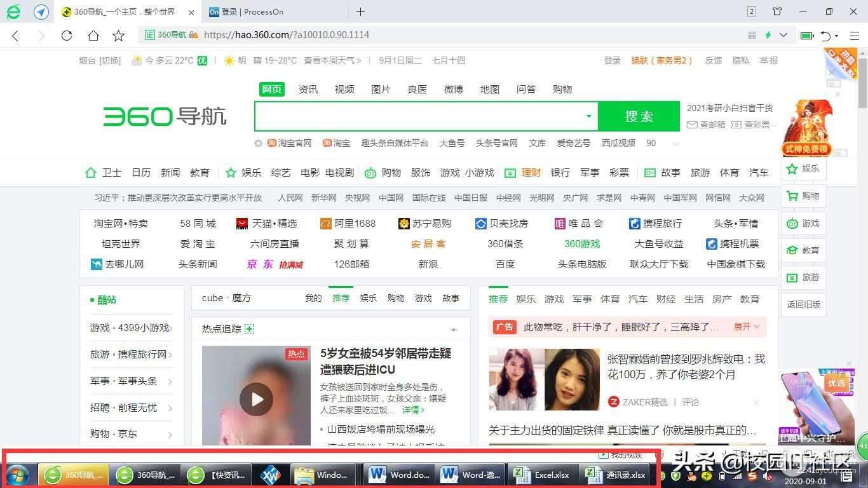The width and height of the screenshot is (868, 488).
Task: Expand 游戏·4399小游戏 sidebar arrow
Action: (x=170, y=328)
